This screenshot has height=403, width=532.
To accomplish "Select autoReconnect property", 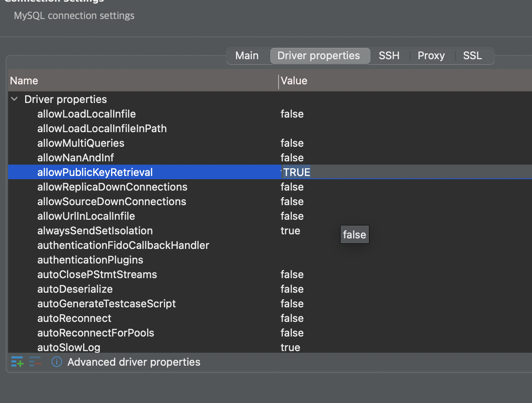I will coord(74,318).
